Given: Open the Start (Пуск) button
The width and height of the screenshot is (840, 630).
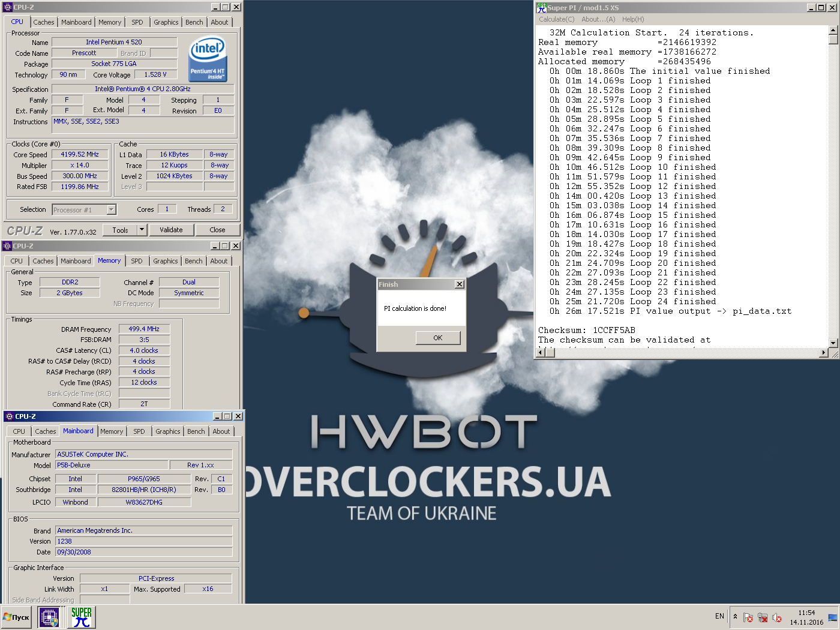Looking at the screenshot, I should (17, 617).
